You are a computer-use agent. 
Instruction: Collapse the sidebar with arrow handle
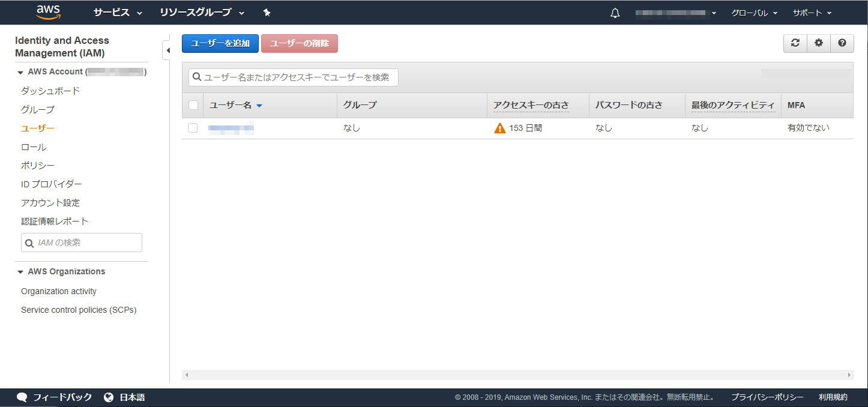167,50
